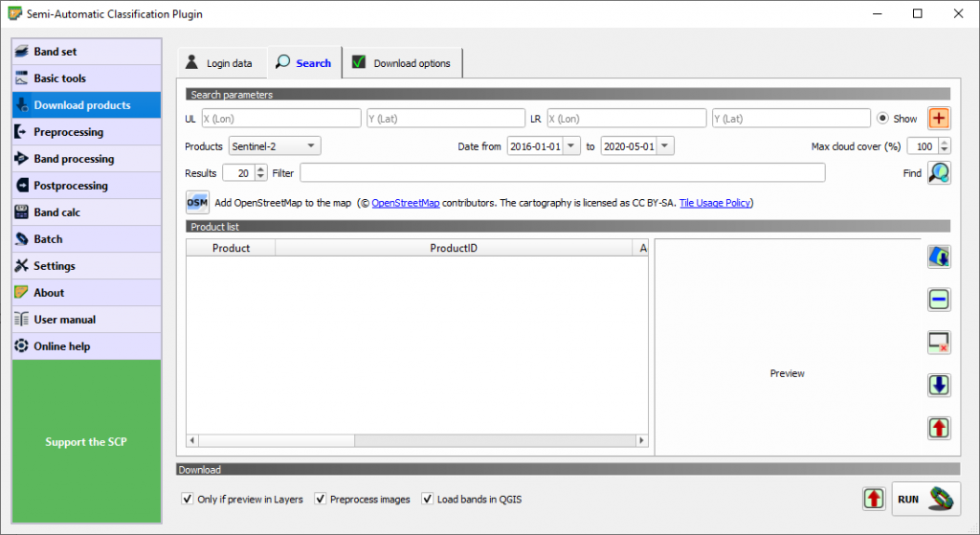Screen dimensions: 980x535
Task: Click the blue down arrow import icon
Action: [939, 385]
